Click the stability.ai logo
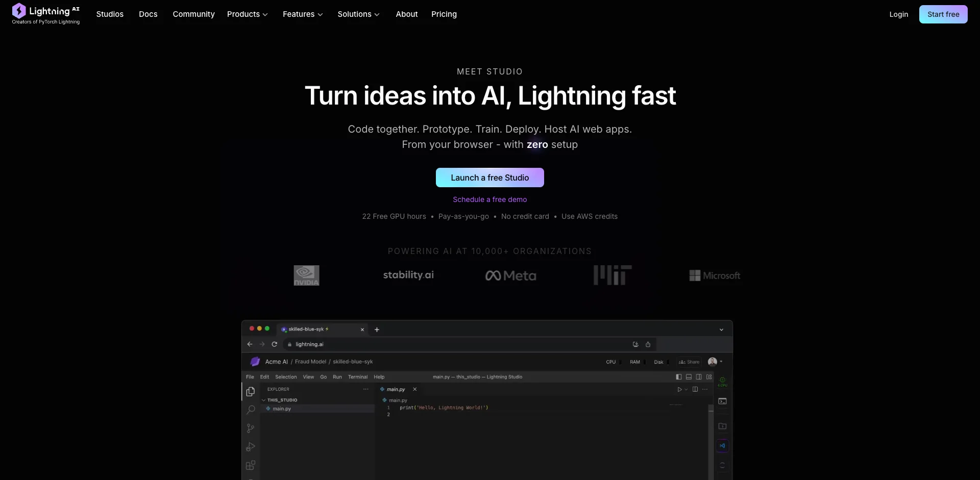 coord(408,275)
